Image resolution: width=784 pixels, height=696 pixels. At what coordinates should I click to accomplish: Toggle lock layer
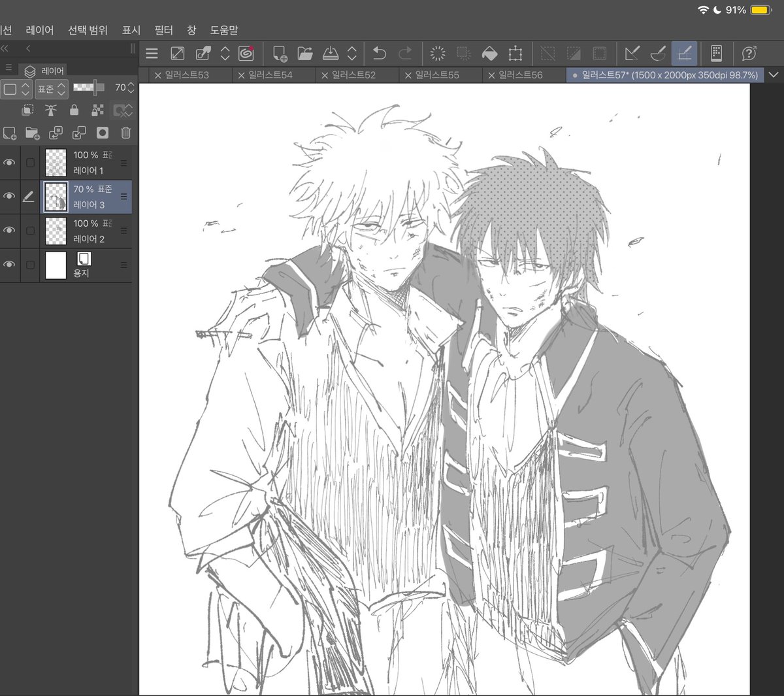[x=74, y=110]
